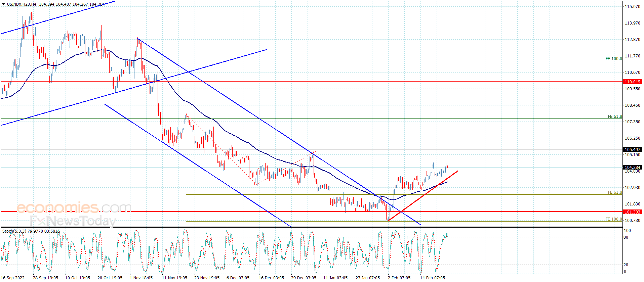Click the FE 61.8 label above 107.350
The width and height of the screenshot is (644, 282).
615,116
